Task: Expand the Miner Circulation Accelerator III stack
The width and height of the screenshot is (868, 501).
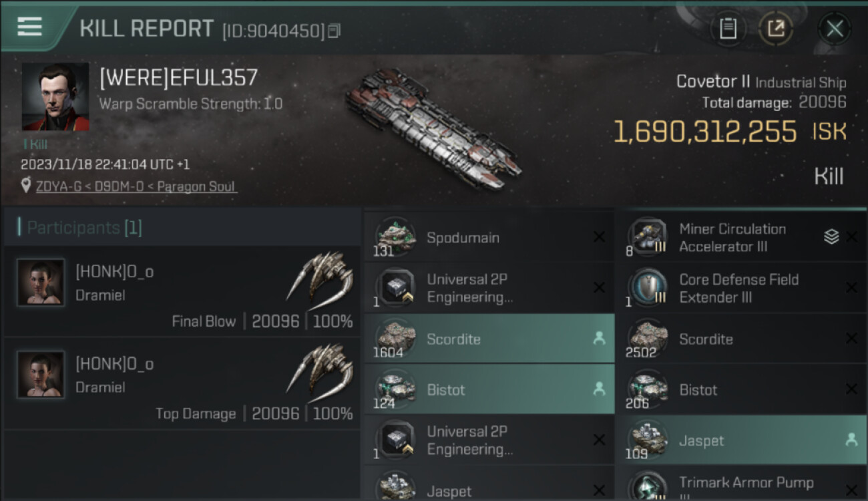Action: (831, 237)
